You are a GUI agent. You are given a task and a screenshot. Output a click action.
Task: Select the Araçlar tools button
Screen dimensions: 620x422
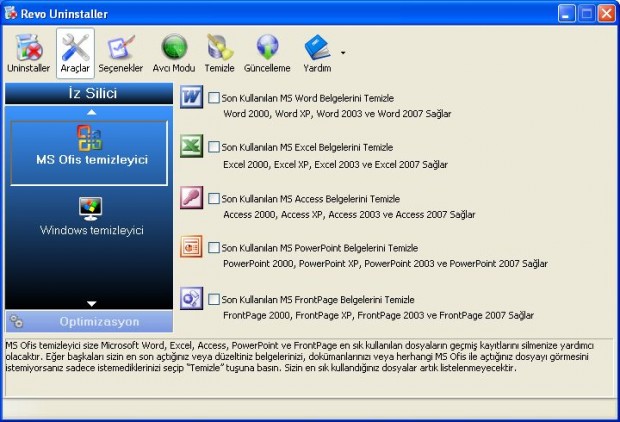point(75,53)
